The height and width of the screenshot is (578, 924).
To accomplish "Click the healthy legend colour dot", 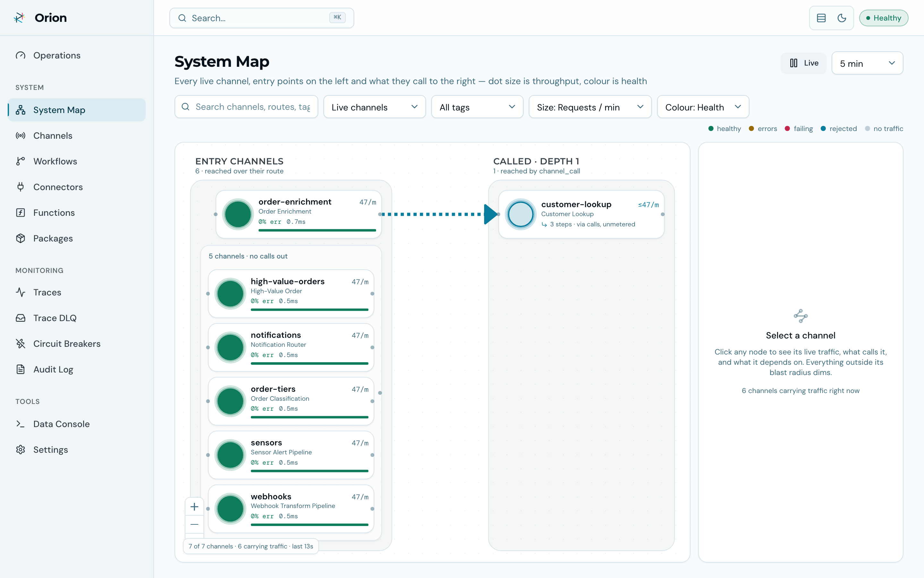I will 711,128.
